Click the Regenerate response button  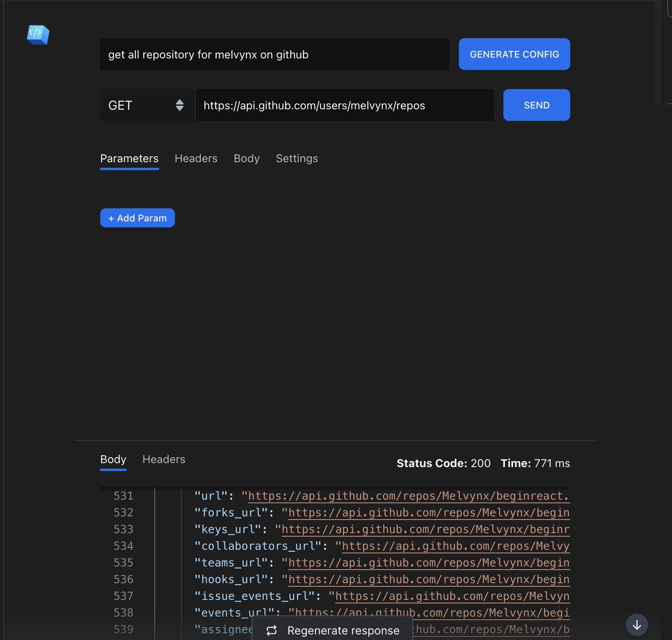pos(333,630)
